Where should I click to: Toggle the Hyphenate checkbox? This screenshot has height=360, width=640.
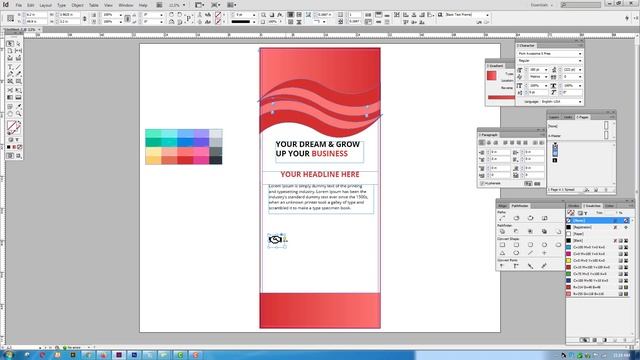[x=482, y=184]
